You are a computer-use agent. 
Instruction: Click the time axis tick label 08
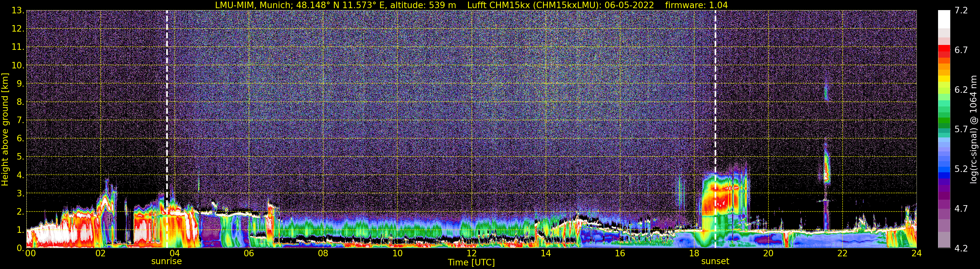click(323, 253)
